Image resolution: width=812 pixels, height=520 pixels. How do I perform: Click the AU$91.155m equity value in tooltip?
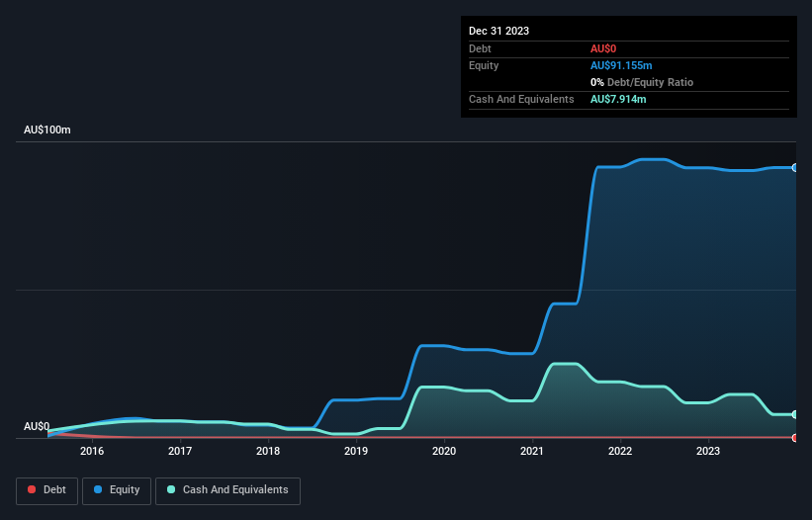(x=621, y=65)
